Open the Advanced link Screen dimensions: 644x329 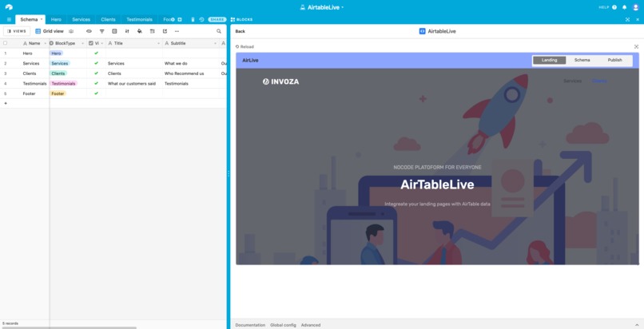[311, 325]
